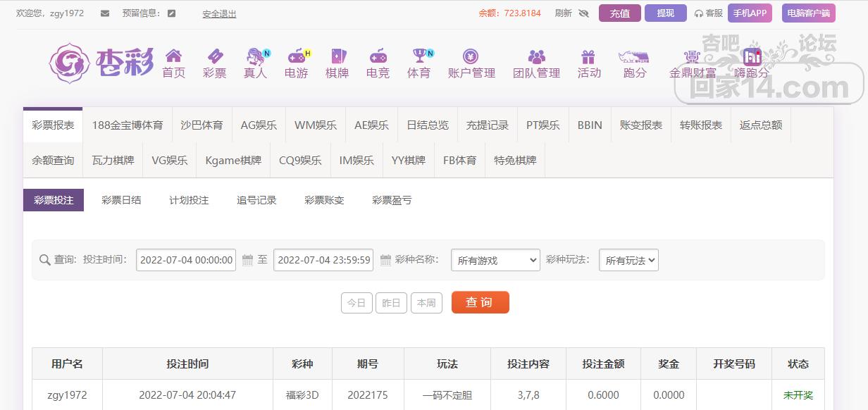Image resolution: width=868 pixels, height=410 pixels.
Task: Switch to 彩票账变 sub-tab
Action: 324,200
